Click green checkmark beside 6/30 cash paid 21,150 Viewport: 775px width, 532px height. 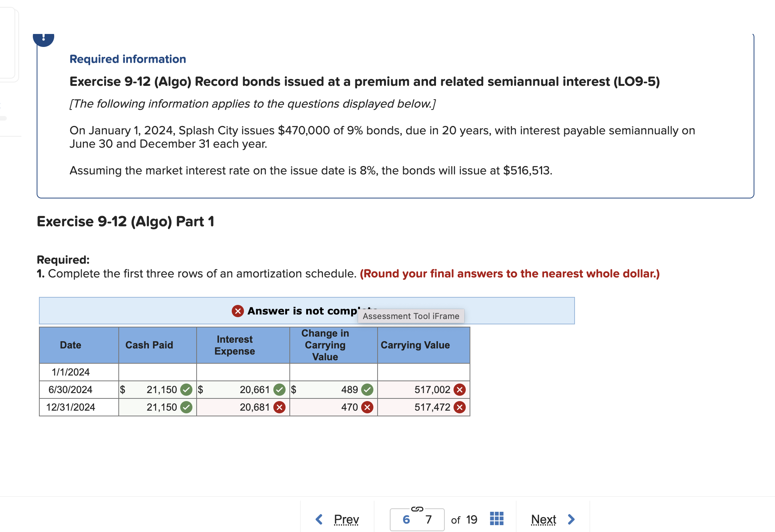[x=186, y=390]
